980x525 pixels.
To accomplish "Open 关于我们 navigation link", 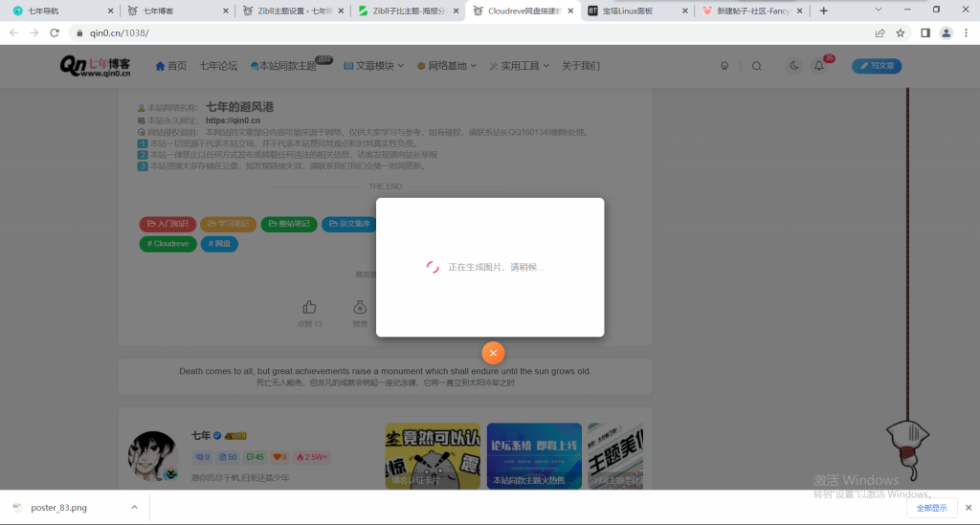I will [581, 66].
